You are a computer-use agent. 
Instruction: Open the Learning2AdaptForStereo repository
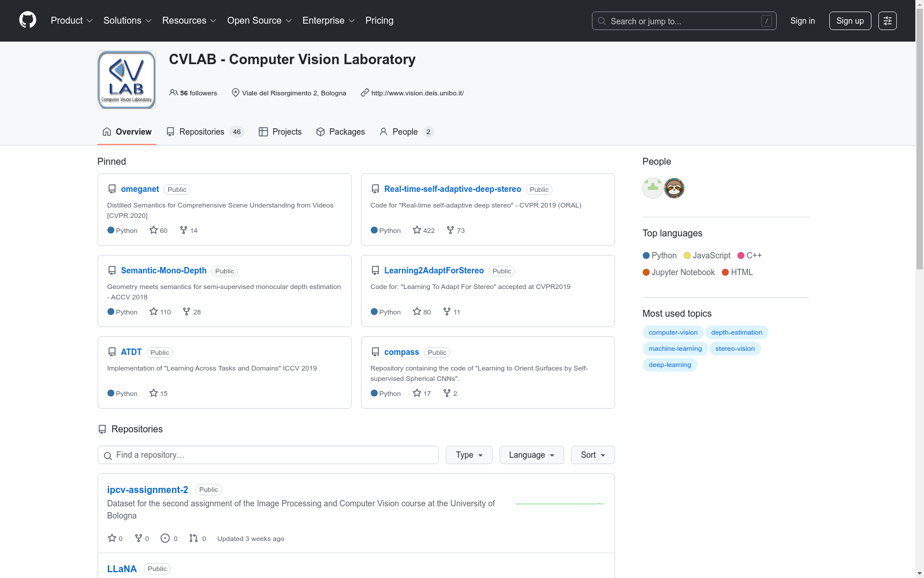coord(434,271)
